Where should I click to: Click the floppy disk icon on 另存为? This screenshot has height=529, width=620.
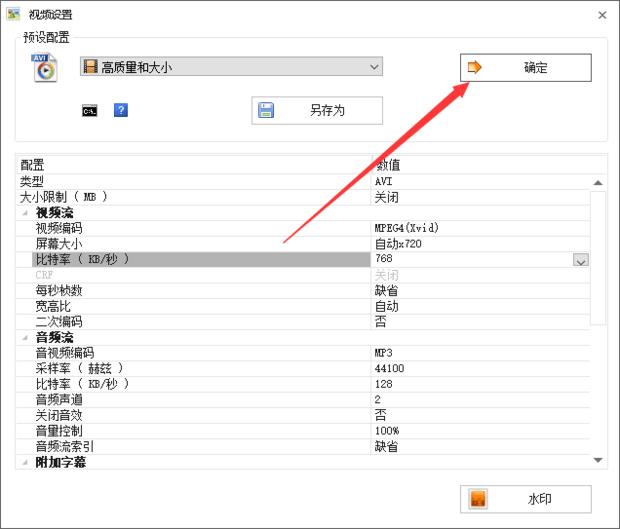click(267, 110)
